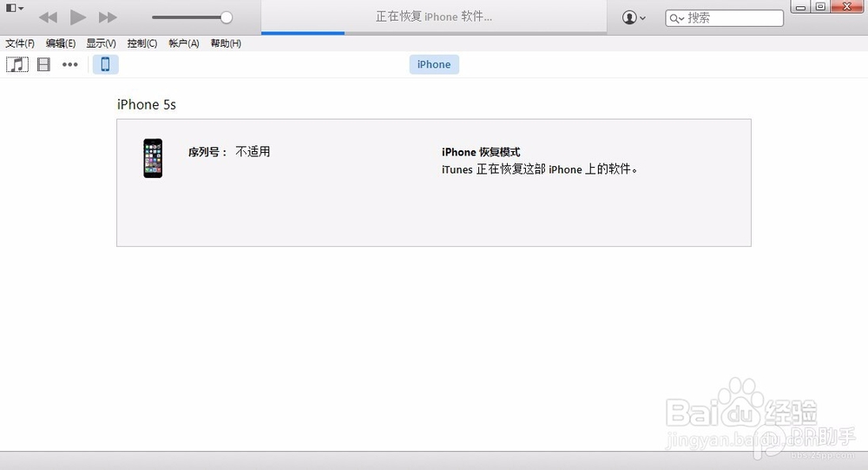Click the iTunes 正在恢复这部 iPhone message
The width and height of the screenshot is (868, 470).
click(x=540, y=169)
